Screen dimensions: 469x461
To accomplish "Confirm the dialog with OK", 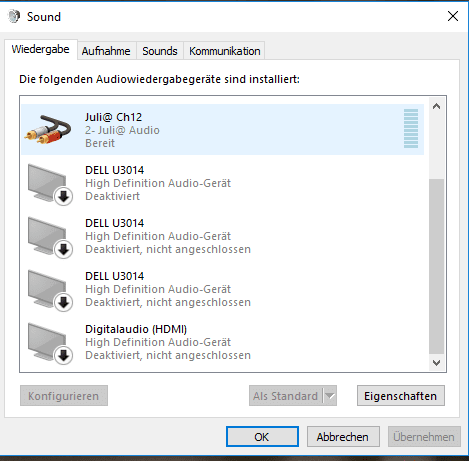I will click(x=262, y=437).
